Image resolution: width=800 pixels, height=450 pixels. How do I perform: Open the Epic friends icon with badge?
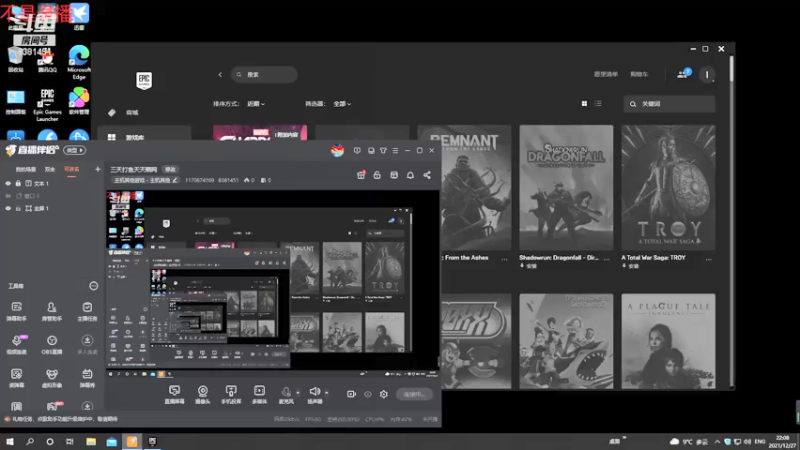683,74
